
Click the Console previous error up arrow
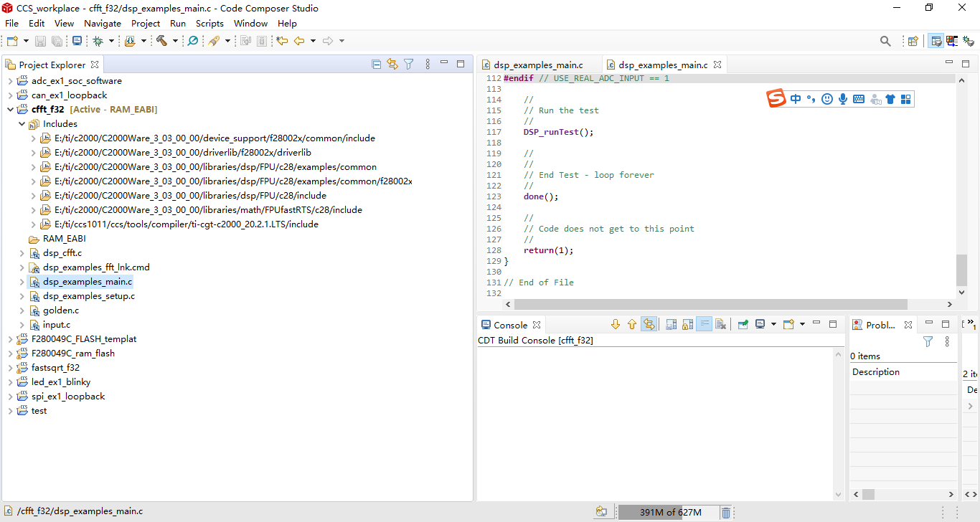[x=632, y=325]
